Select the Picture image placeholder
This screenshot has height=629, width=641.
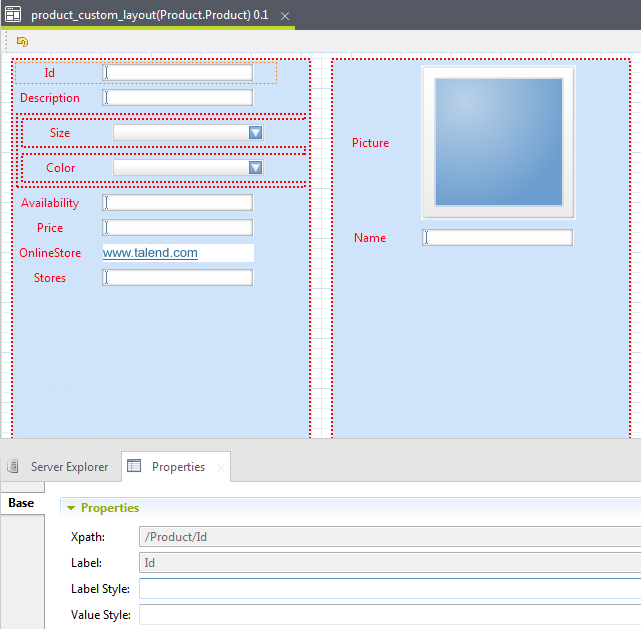(498, 143)
